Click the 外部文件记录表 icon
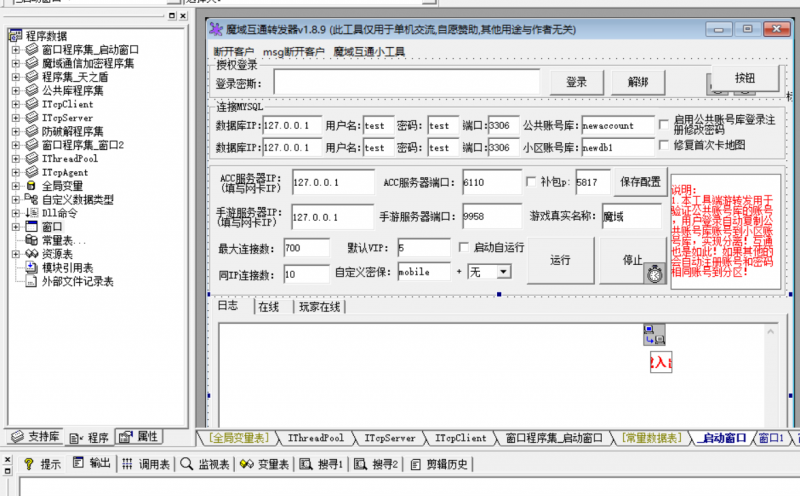 (32, 281)
